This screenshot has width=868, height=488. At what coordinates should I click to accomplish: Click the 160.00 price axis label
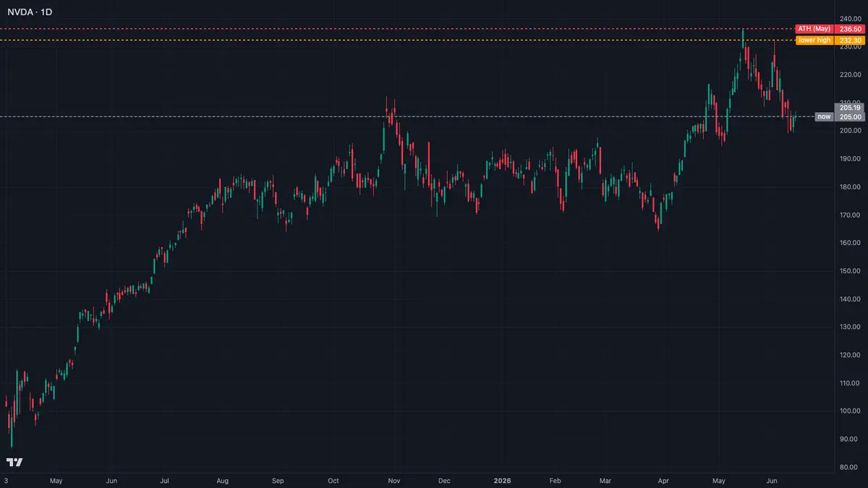[x=850, y=243]
